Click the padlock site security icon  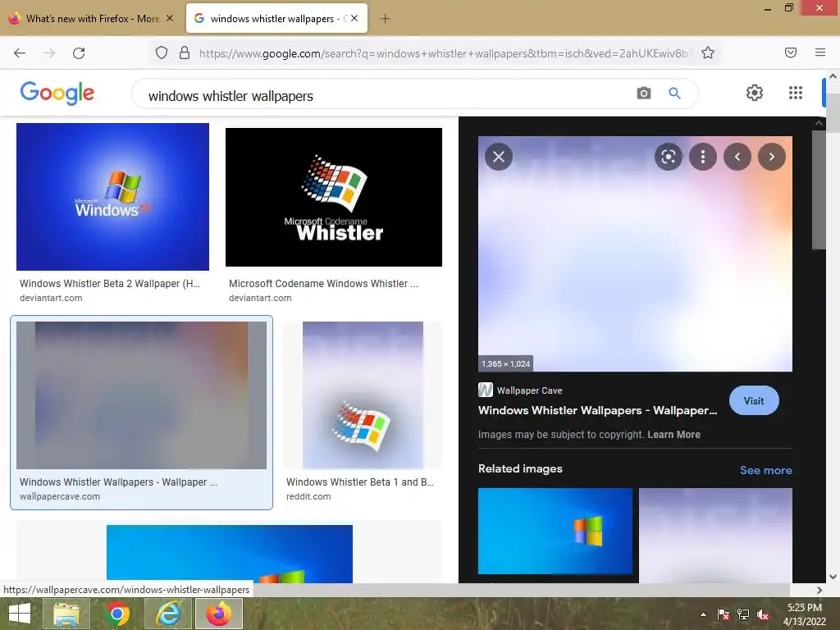(185, 52)
